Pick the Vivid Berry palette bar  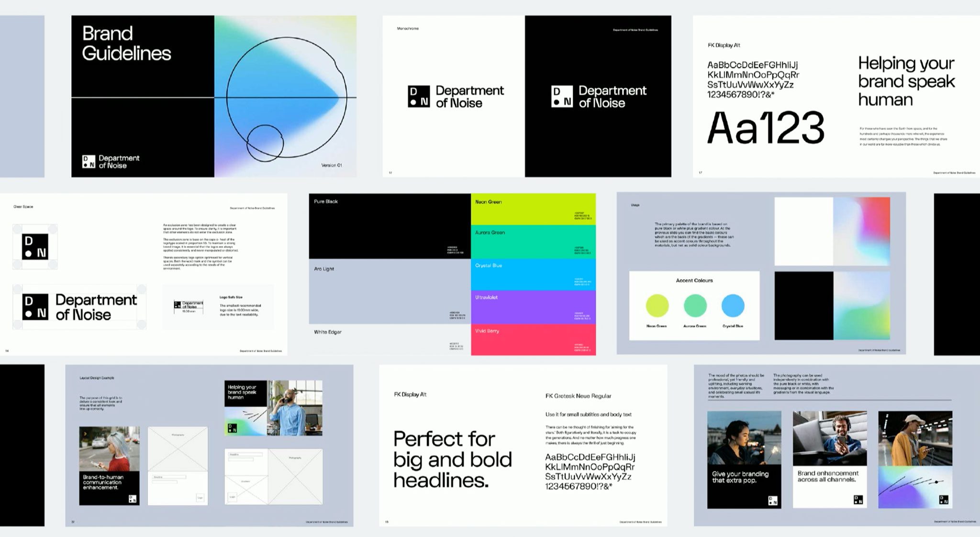point(533,340)
